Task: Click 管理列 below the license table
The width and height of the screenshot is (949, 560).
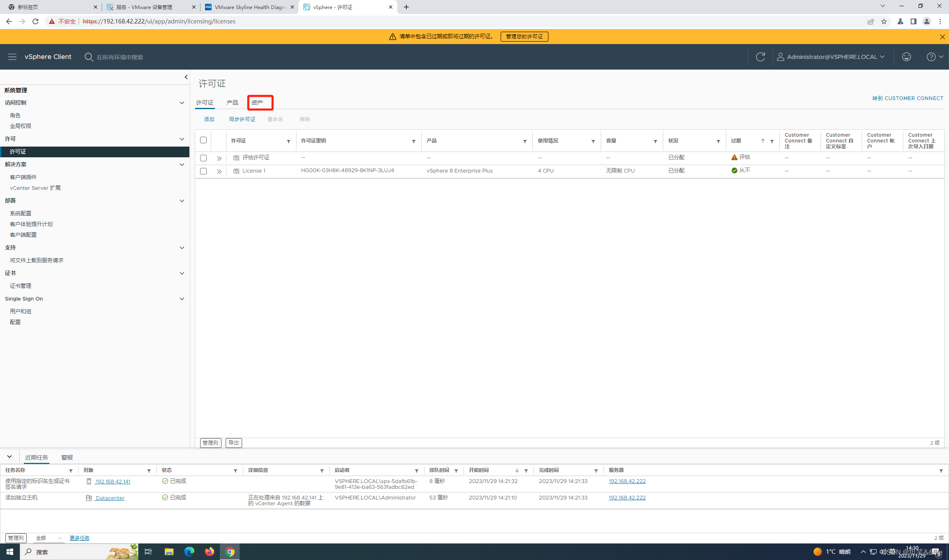Action: point(210,443)
